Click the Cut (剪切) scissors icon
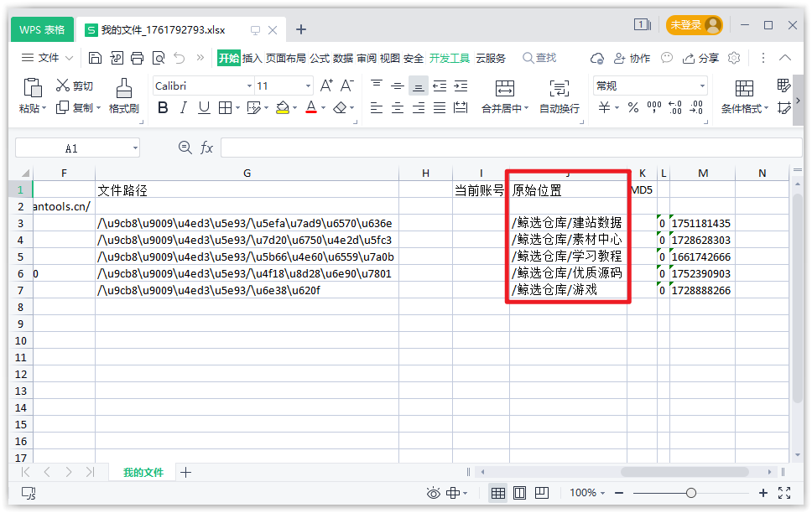 (62, 85)
